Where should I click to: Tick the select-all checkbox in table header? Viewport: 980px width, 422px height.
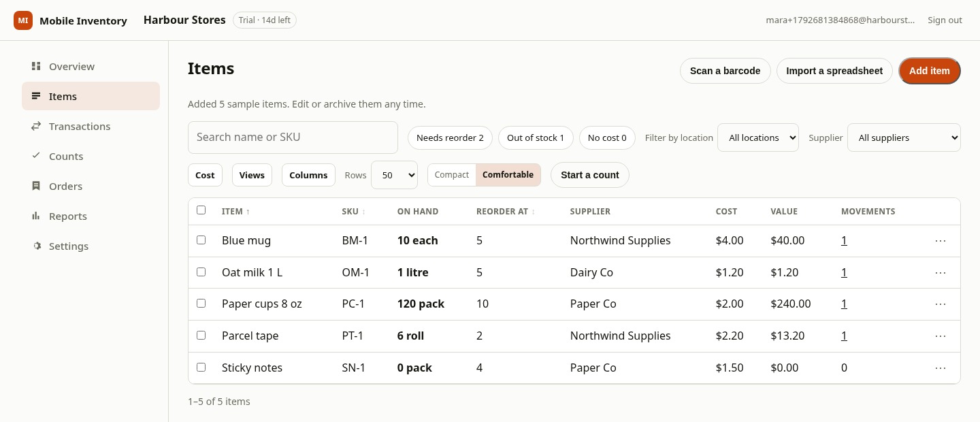pyautogui.click(x=201, y=210)
